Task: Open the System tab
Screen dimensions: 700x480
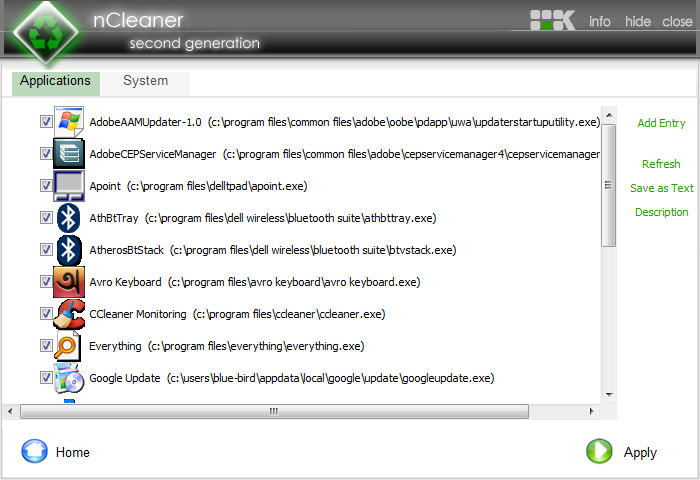Action: (x=146, y=83)
